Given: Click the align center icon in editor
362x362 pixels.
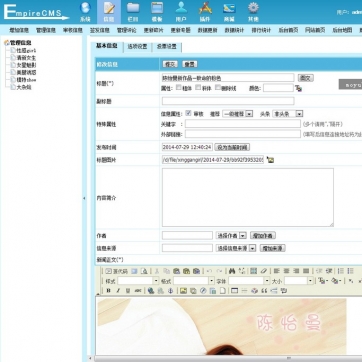Looking at the screenshot, I should (286, 271).
